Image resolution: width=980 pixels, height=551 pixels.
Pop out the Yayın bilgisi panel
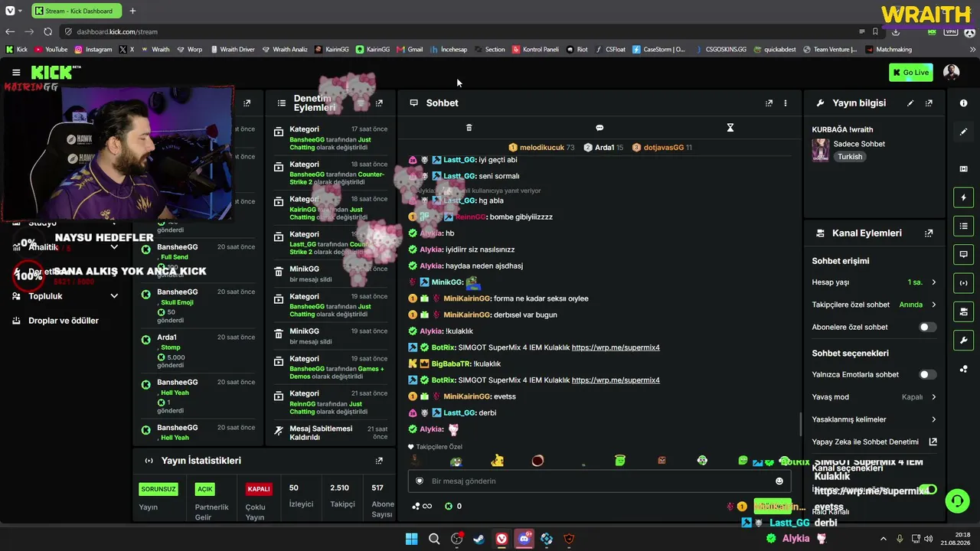pyautogui.click(x=929, y=103)
